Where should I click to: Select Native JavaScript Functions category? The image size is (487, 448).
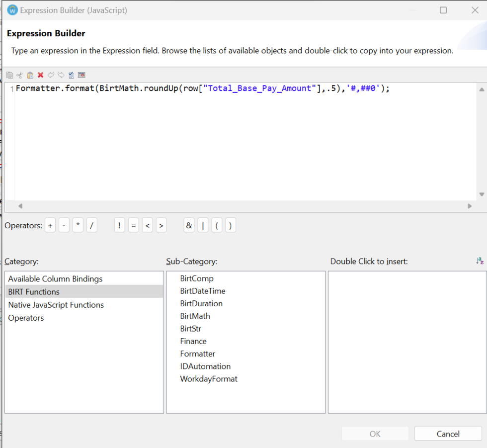(56, 305)
